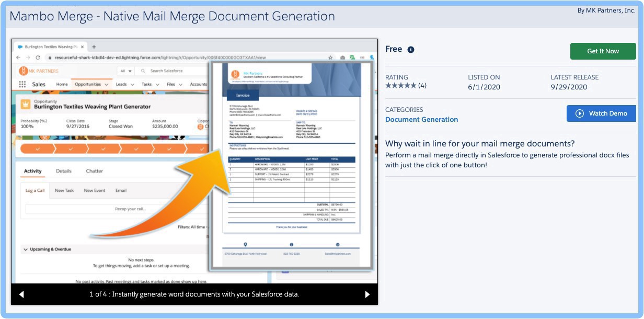Viewport: 644px width, 319px height.
Task: Open a new browser tab with plus
Action: (94, 47)
